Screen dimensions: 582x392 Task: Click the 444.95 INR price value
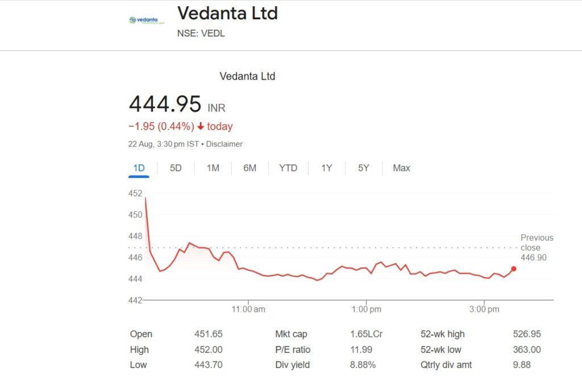[177, 104]
